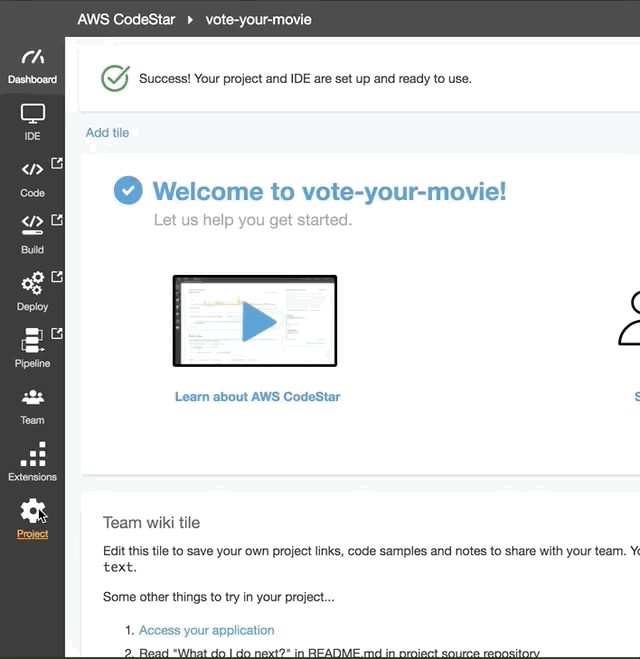Open the Team people icon
This screenshot has height=659, width=640.
[x=32, y=397]
